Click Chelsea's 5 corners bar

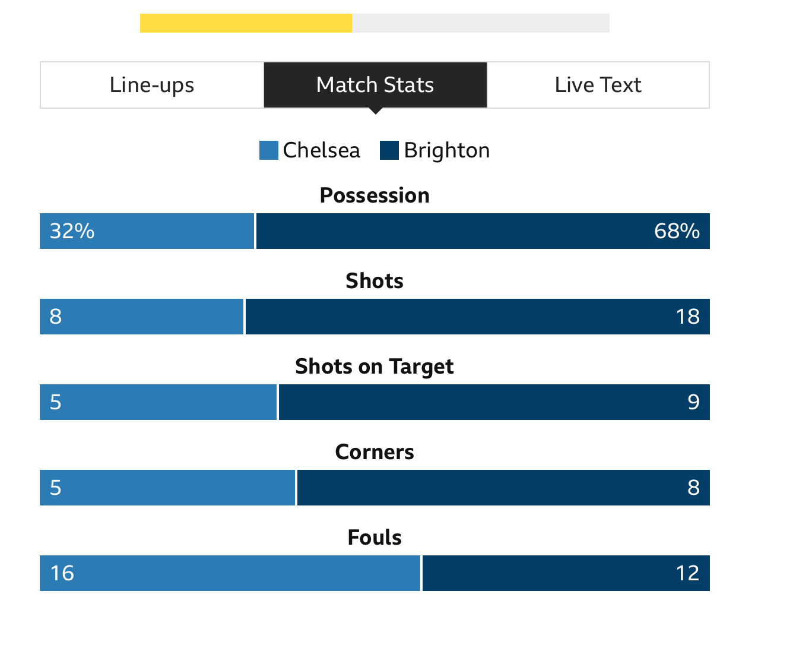coord(167,488)
